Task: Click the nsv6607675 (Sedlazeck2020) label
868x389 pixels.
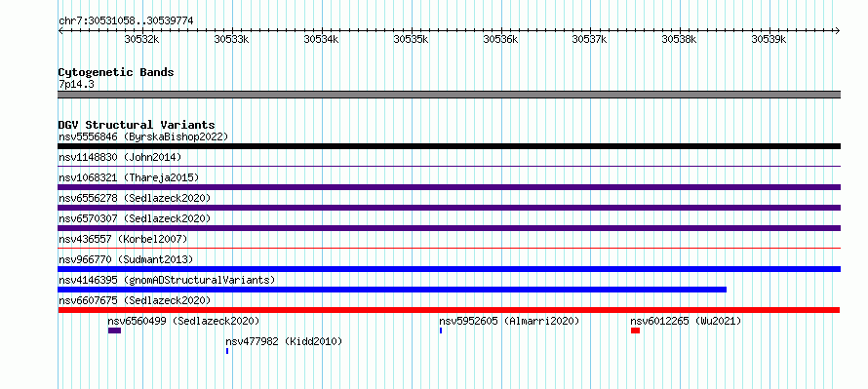Action: [135, 300]
